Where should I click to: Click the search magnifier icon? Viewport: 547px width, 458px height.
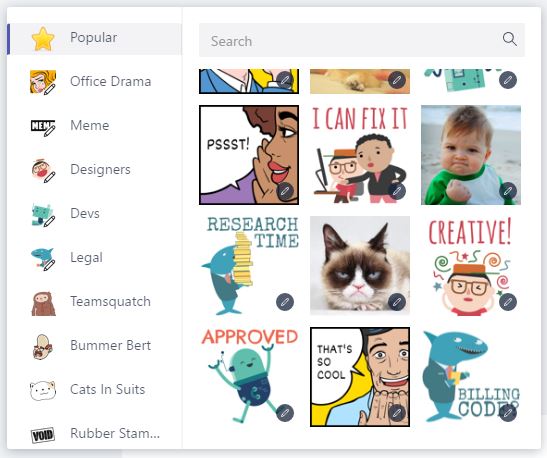coord(510,39)
